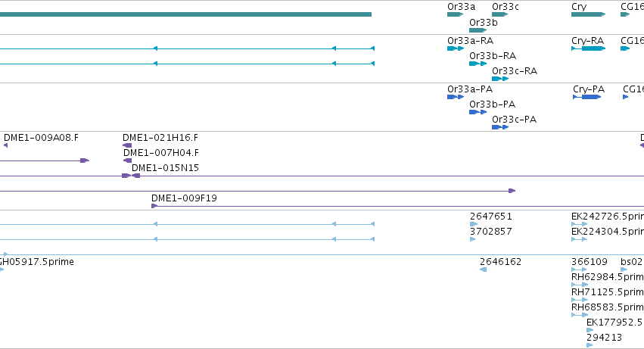The image size is (644, 349).
Task: Select EST 3702857
Action: point(473,240)
